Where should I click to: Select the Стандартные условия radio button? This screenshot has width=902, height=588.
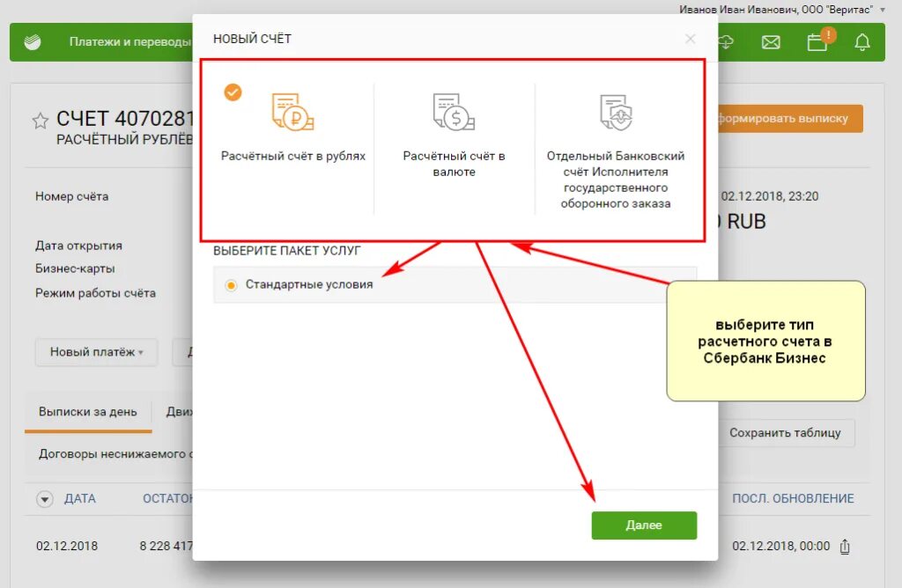click(231, 285)
